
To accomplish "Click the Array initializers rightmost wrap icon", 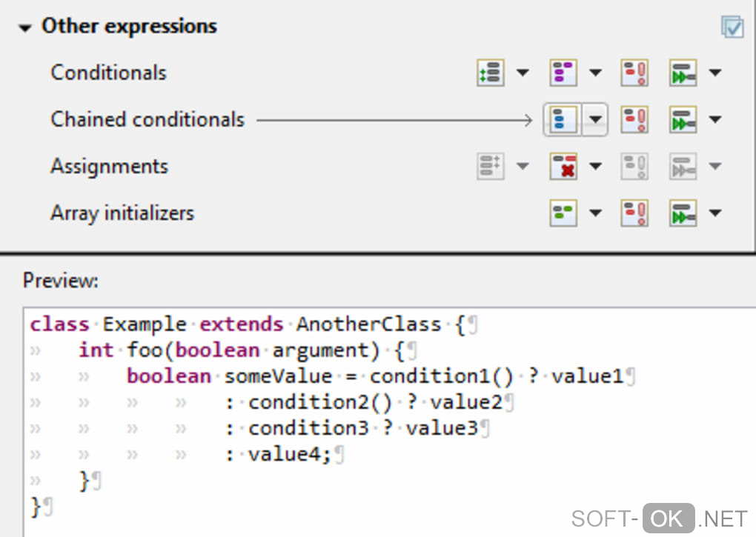I will click(x=683, y=213).
